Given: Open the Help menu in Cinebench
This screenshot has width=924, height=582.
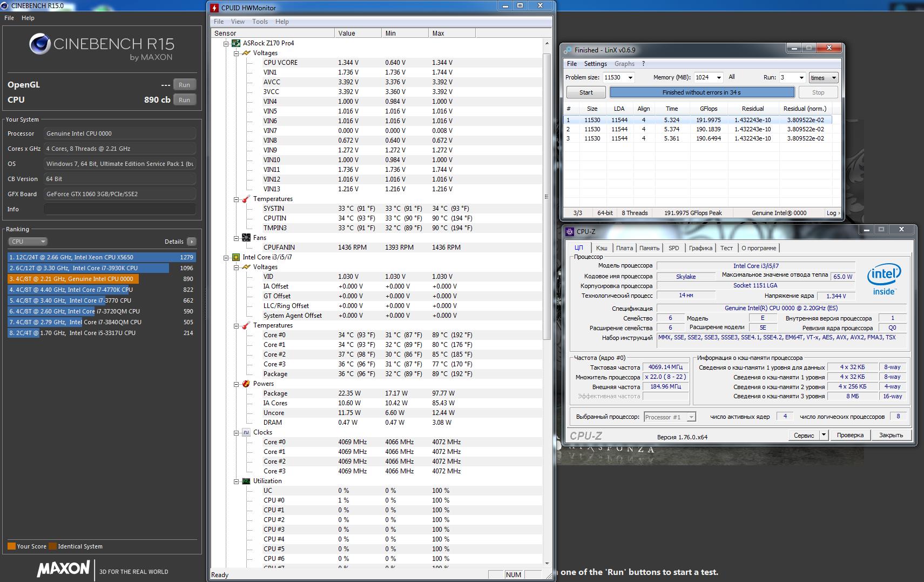Looking at the screenshot, I should pos(28,18).
